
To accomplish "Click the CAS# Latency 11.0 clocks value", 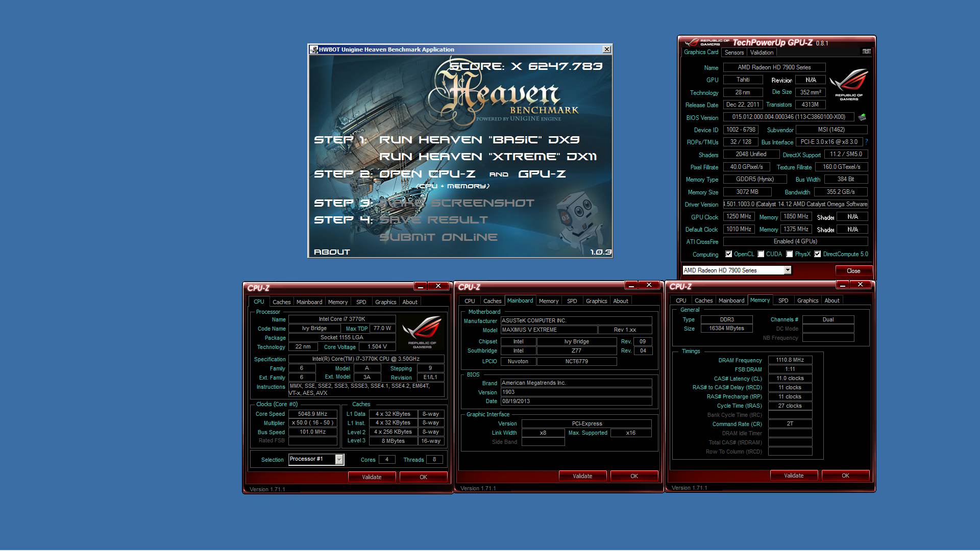I will pyautogui.click(x=790, y=379).
